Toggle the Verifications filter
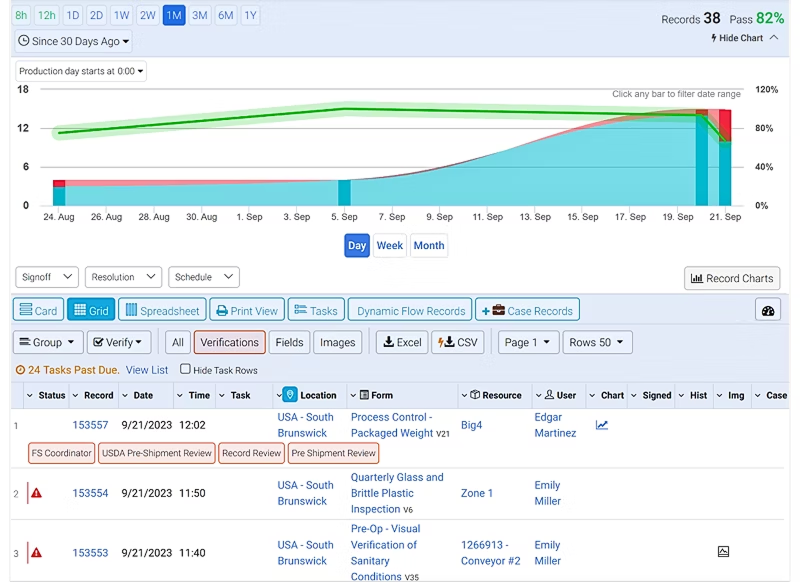 pyautogui.click(x=229, y=342)
